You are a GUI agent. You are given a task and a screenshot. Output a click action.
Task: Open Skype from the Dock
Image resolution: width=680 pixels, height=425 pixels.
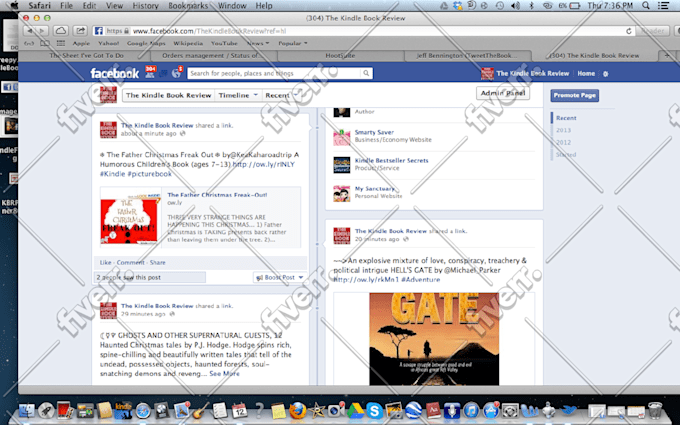374,410
